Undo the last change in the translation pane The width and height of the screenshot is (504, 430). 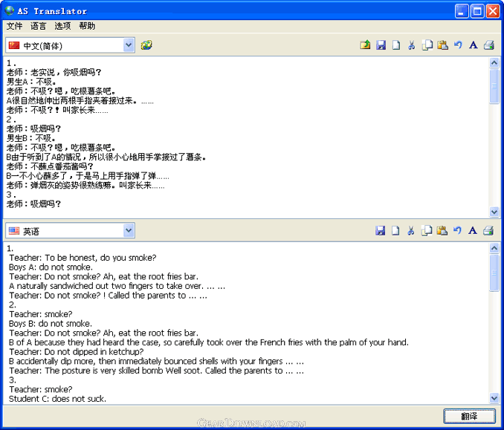(457, 230)
